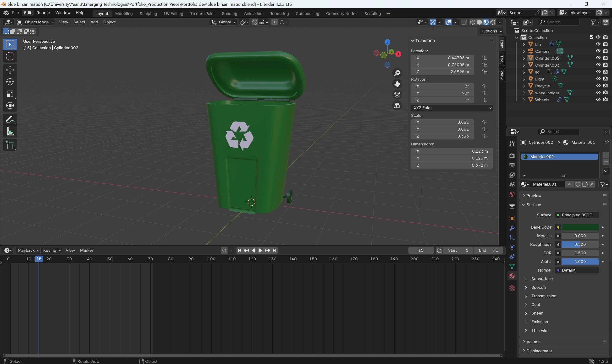Toggle X-ray mode in viewport header

464,22
